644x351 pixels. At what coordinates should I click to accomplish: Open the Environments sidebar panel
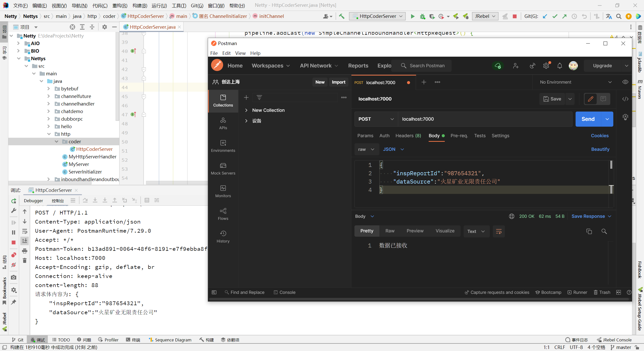[x=223, y=146]
